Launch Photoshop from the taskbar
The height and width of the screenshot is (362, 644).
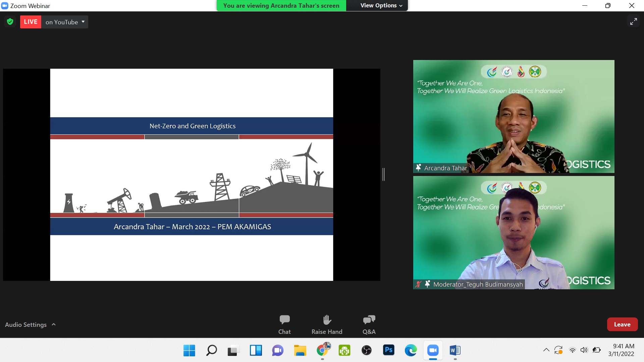click(388, 350)
